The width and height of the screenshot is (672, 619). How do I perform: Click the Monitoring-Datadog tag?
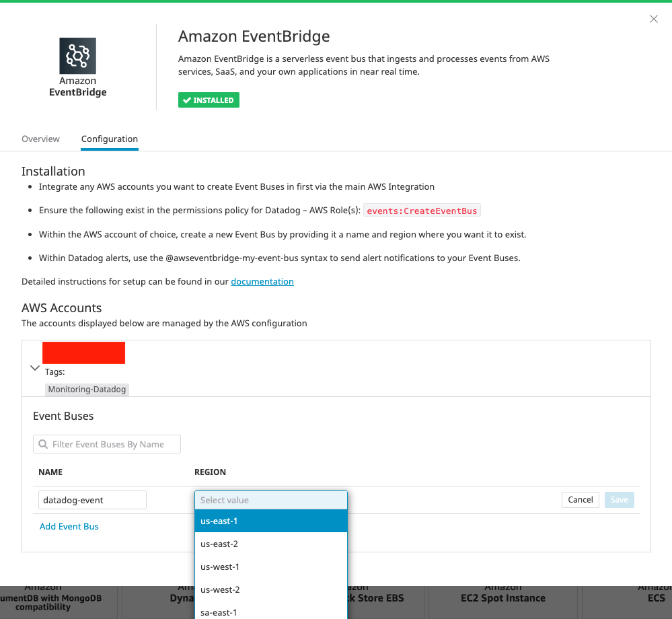click(87, 389)
